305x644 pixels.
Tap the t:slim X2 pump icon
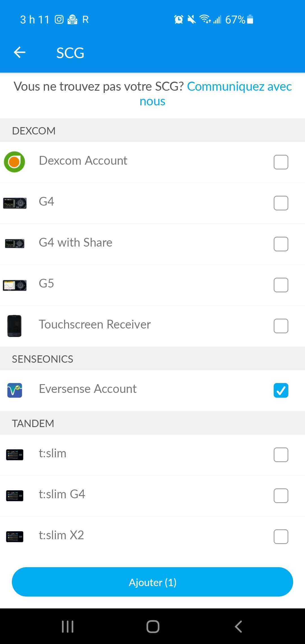click(x=15, y=537)
